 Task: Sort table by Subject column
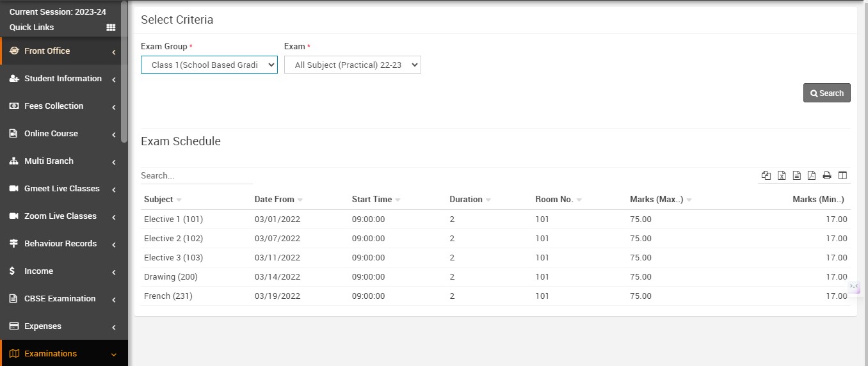tap(159, 200)
